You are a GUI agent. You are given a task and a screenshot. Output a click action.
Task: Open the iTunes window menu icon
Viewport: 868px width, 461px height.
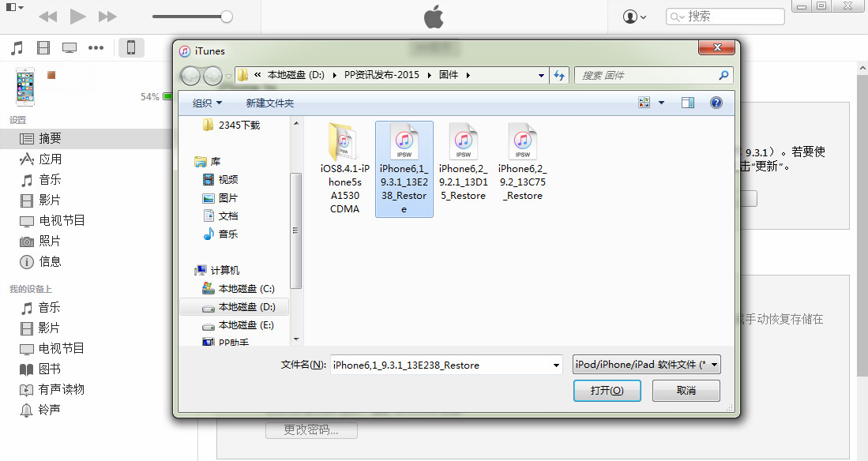click(x=14, y=7)
